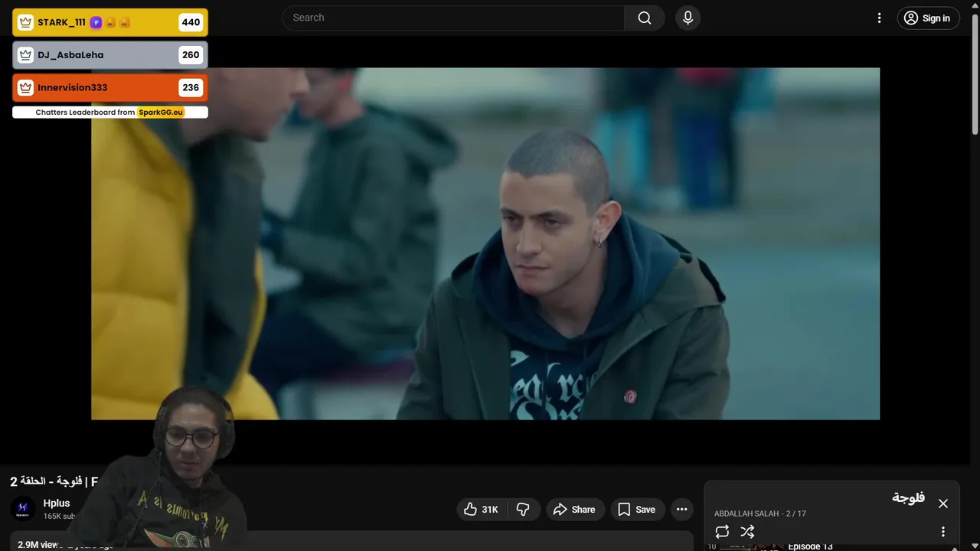Click the crown icon beside STARK_111
The width and height of the screenshot is (980, 551).
tap(26, 22)
